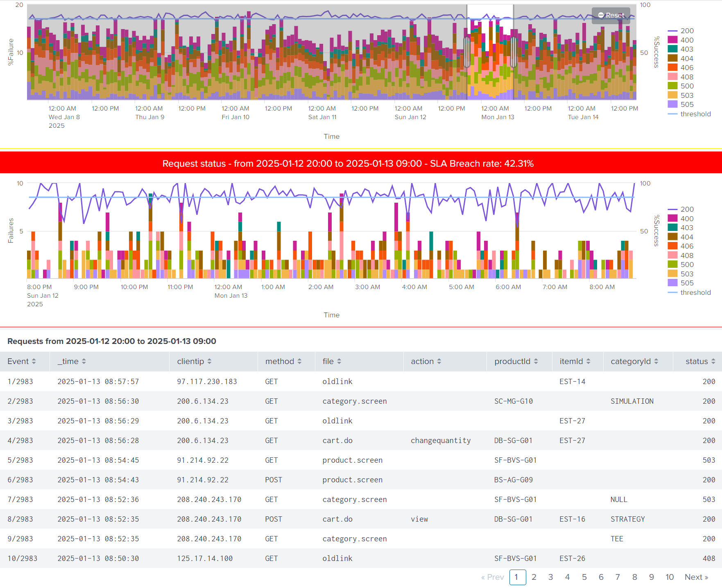The height and width of the screenshot is (588, 722).
Task: Go to page 2 of the requests table
Action: pos(534,577)
